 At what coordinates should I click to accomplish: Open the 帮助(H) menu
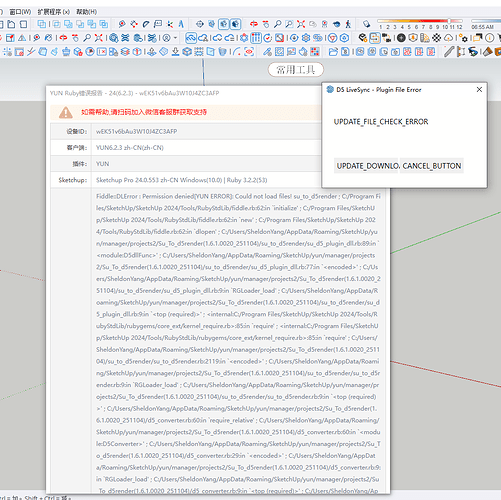coord(86,12)
